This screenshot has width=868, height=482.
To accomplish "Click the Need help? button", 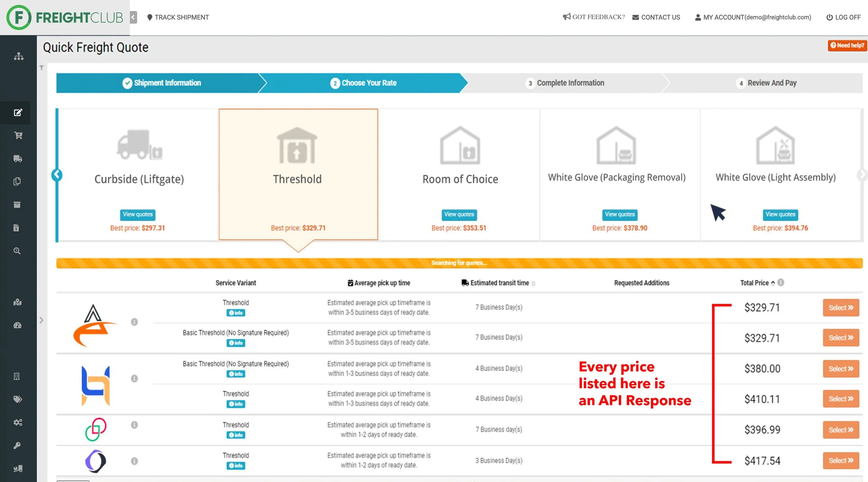I will click(847, 45).
